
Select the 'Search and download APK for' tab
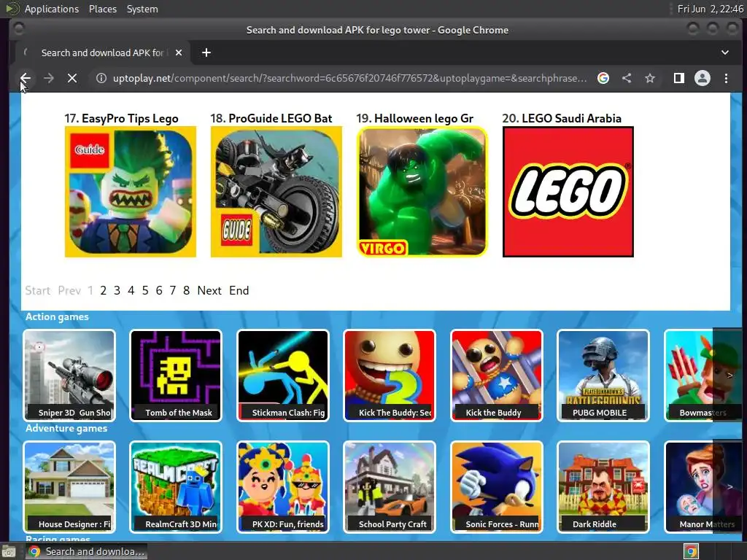click(102, 52)
